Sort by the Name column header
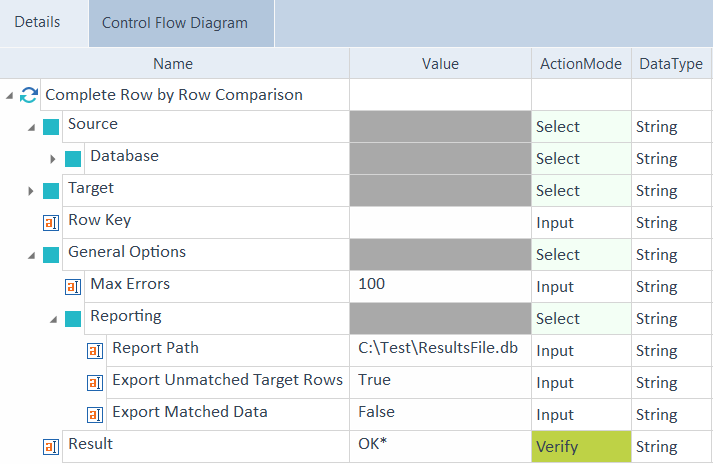Viewport: 713px width, 464px height. point(174,64)
